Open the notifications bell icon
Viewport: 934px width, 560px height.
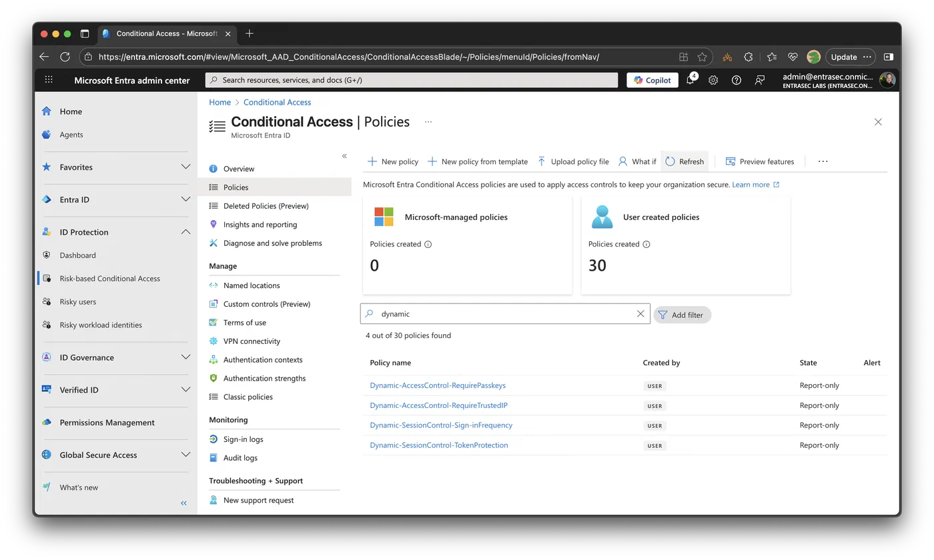(690, 80)
